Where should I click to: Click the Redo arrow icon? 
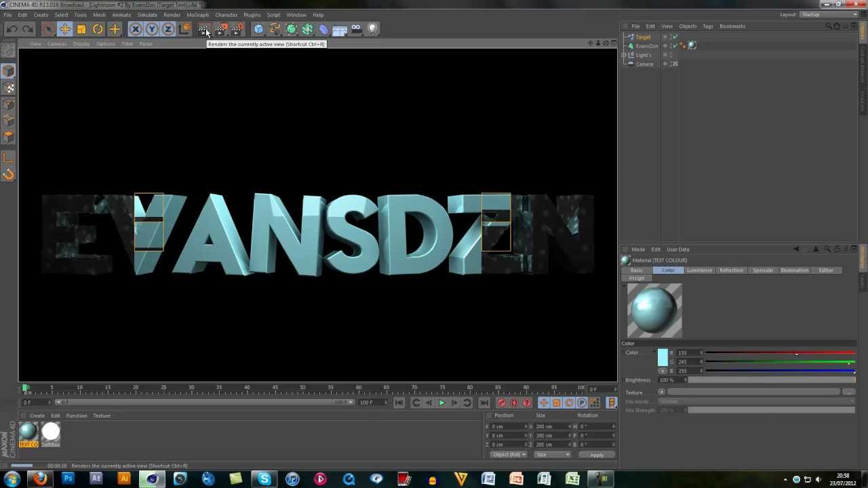(x=28, y=29)
